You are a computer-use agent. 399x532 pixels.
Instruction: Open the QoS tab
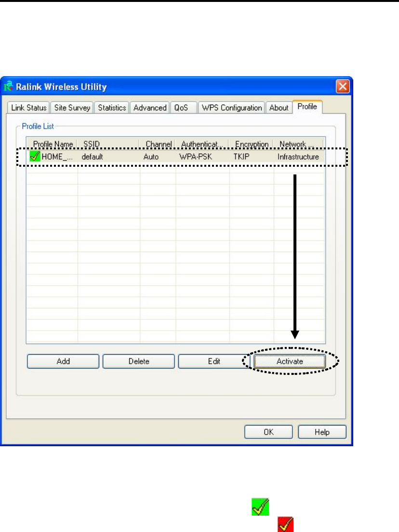pos(183,107)
